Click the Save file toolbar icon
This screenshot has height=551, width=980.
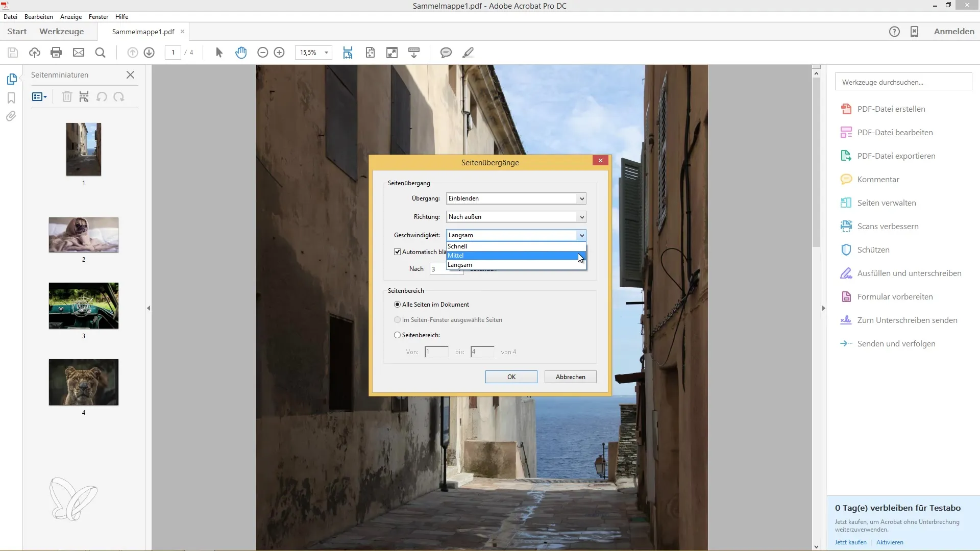[13, 53]
